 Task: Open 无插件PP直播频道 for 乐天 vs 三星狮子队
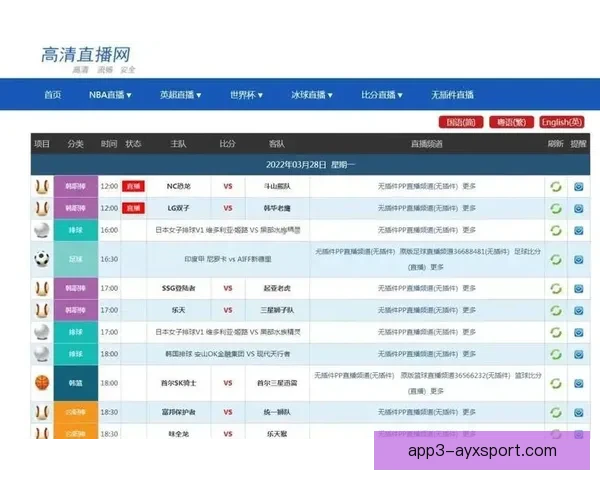(418, 310)
